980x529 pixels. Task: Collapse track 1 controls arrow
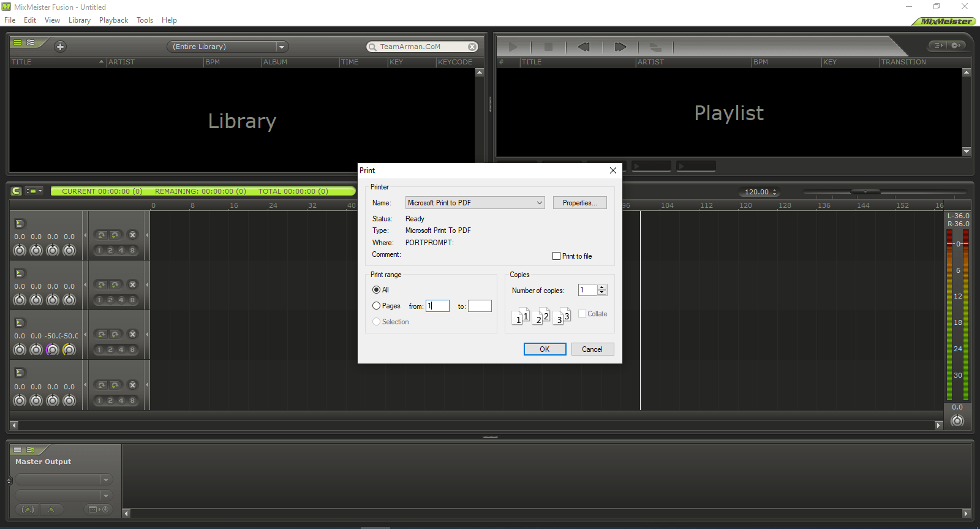coord(85,235)
